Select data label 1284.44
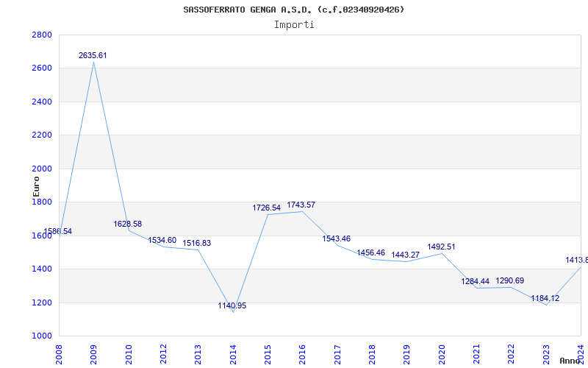 coord(476,282)
